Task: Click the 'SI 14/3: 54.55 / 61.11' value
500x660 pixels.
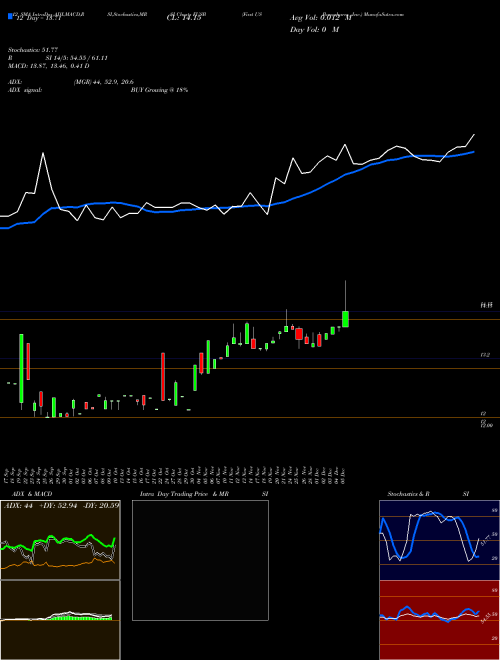Action: (x=77, y=58)
